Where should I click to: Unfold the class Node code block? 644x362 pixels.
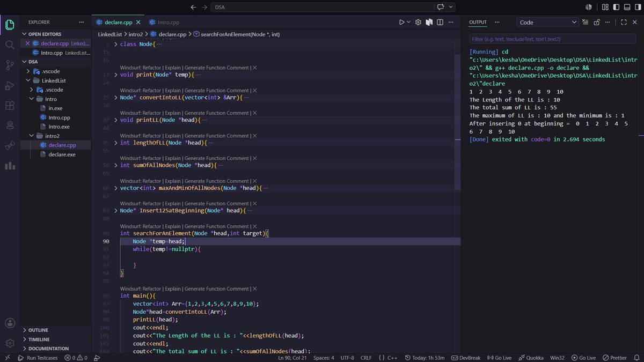coord(116,44)
